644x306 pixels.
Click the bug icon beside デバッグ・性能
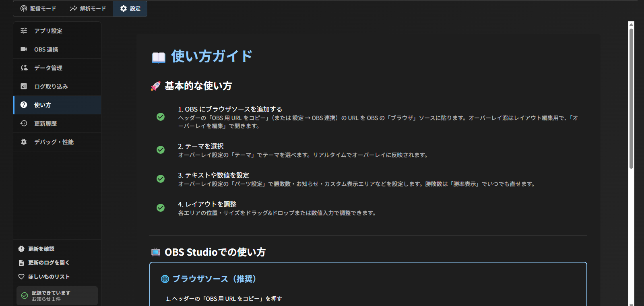pos(24,142)
